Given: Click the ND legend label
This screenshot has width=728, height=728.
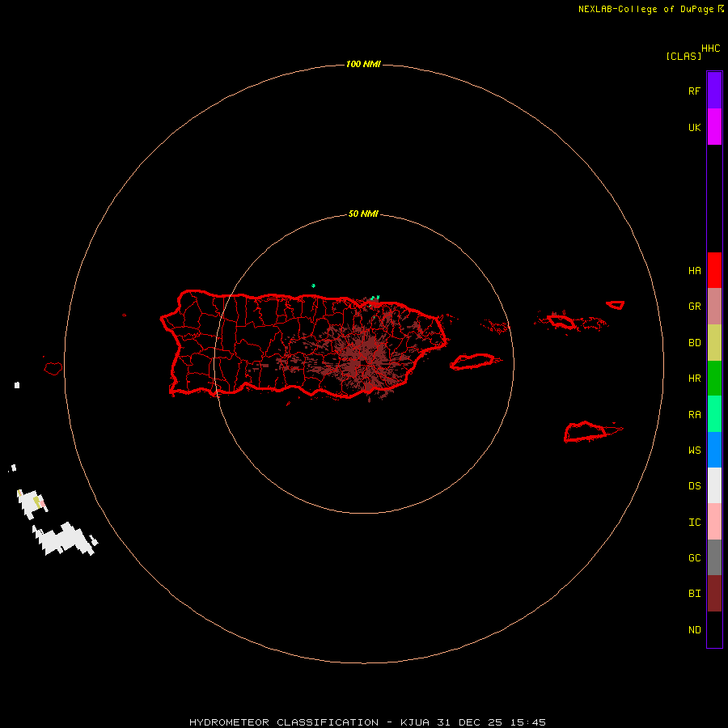Looking at the screenshot, I should click(694, 629).
